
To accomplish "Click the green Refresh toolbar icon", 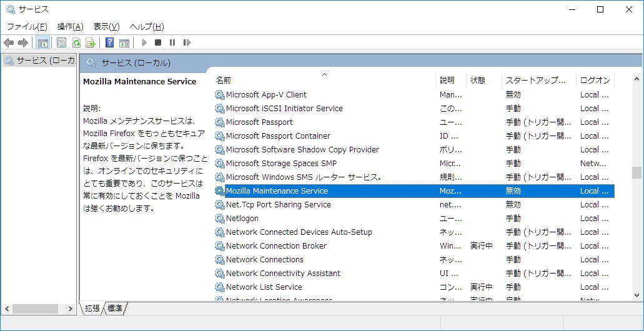I will tap(76, 42).
